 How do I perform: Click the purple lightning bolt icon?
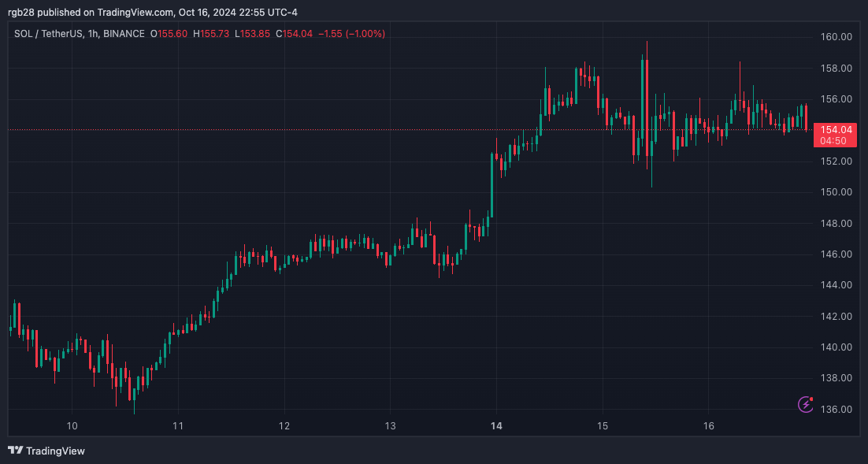[806, 404]
